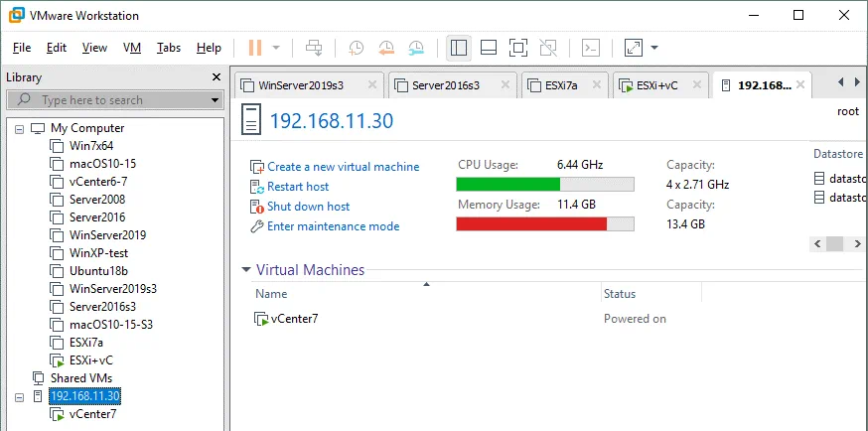The width and height of the screenshot is (868, 431).
Task: Open the stretch guest dropdown arrow
Action: (654, 48)
